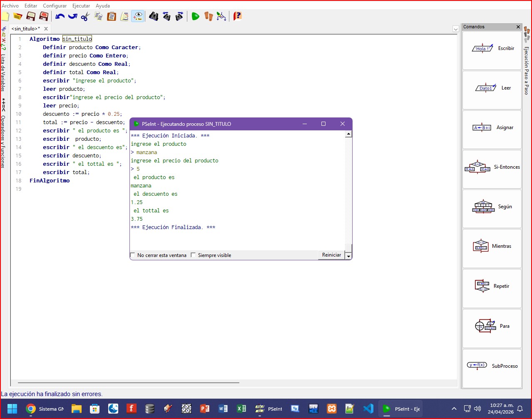Click the Help book icon in toolbar
This screenshot has height=419, width=532.
pos(237,16)
